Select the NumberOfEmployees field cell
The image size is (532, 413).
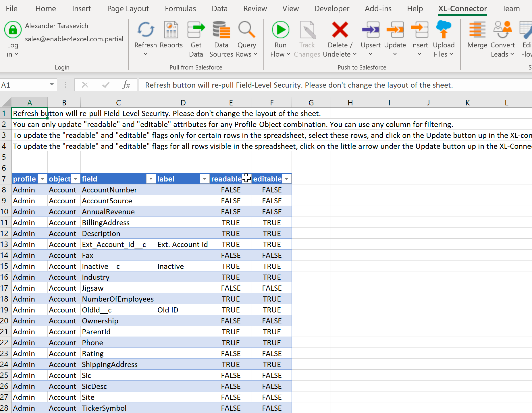(x=118, y=299)
